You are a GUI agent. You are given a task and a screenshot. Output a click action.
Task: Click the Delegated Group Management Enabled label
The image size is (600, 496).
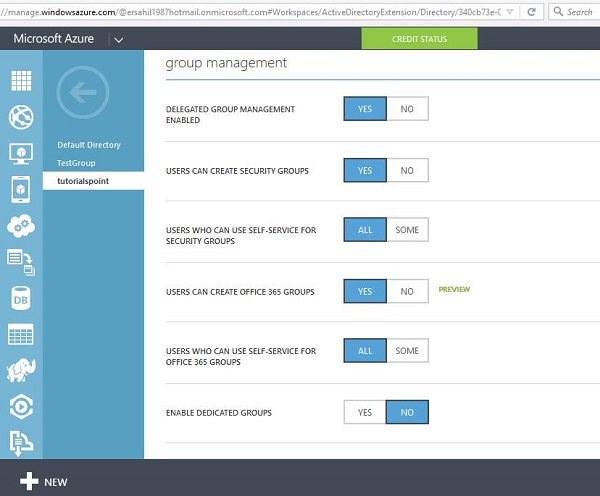230,114
